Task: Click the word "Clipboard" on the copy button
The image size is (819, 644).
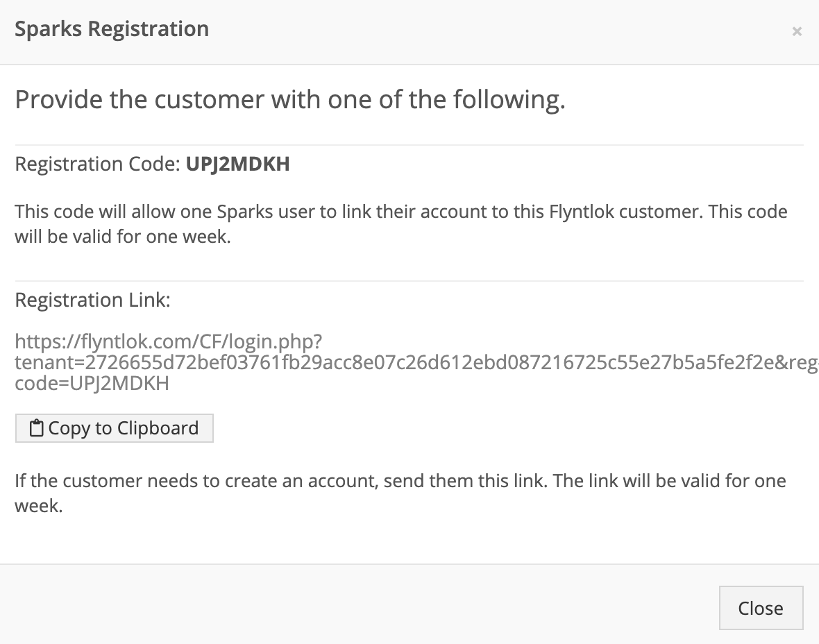Action: coord(158,428)
